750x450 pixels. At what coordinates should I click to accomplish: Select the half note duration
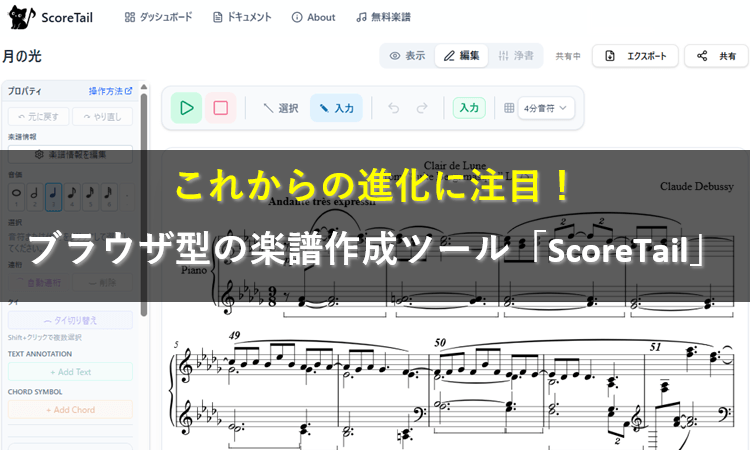35,195
